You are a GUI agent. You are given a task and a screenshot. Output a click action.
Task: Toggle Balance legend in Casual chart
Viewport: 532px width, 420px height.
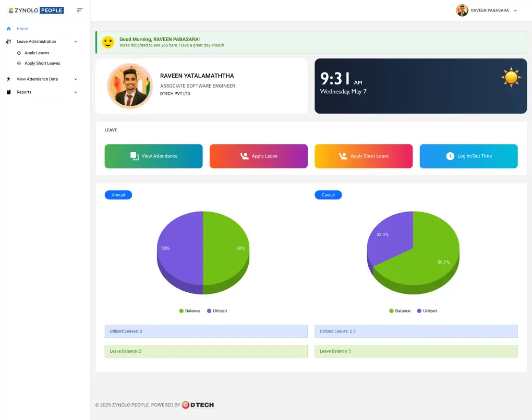coord(400,311)
